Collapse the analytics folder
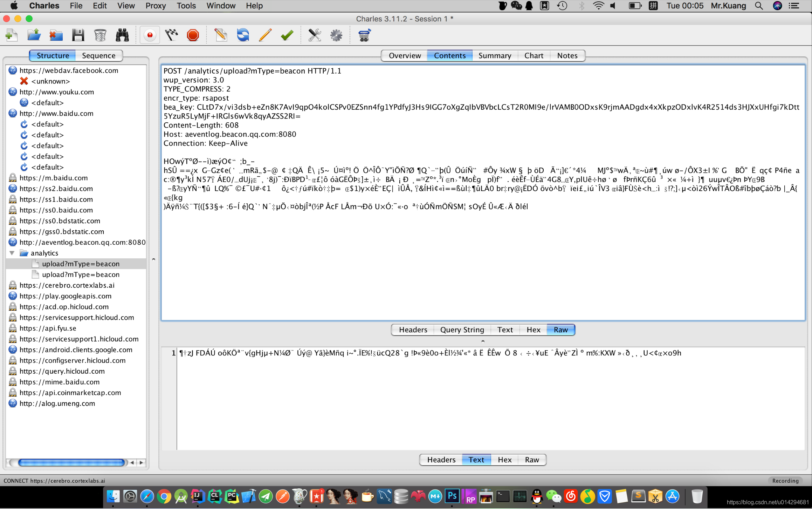 pos(12,253)
